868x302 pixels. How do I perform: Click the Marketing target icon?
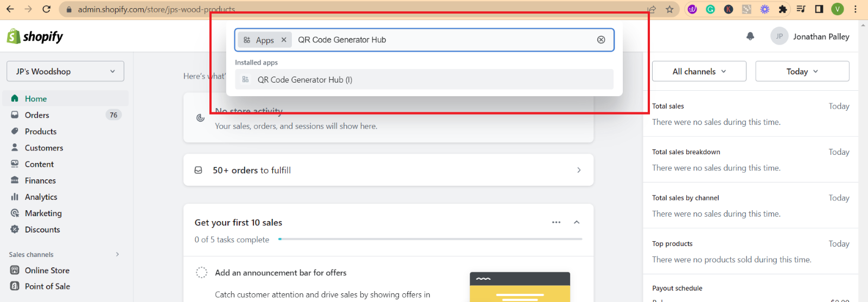point(15,213)
